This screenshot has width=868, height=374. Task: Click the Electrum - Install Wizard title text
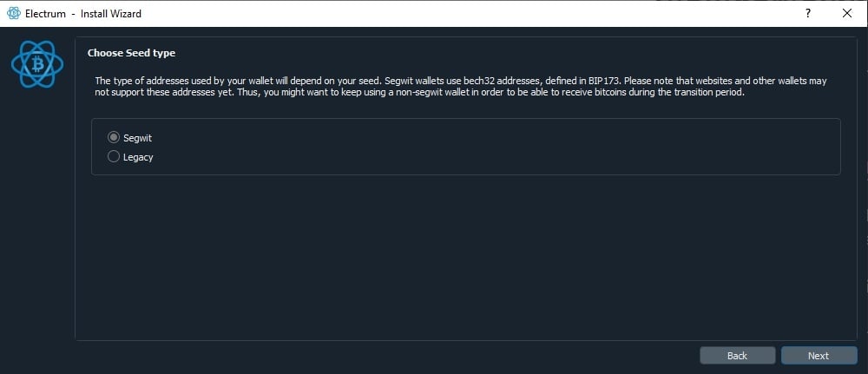83,14
